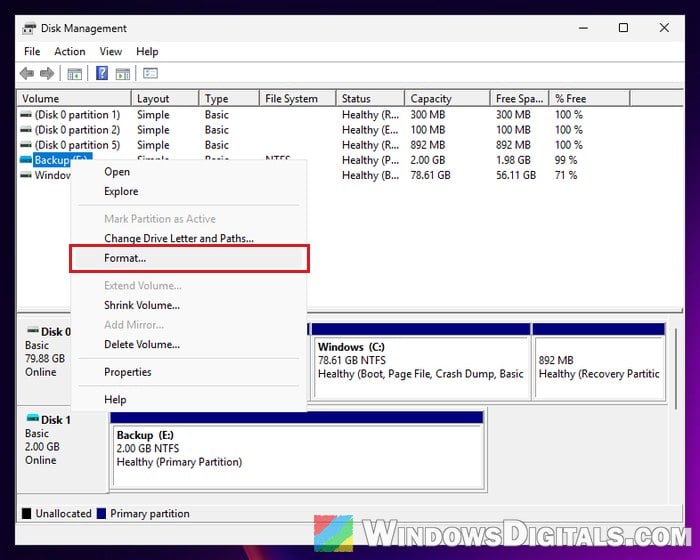This screenshot has height=560, width=700.
Task: Select the Disk 1 2.00 GB label panel
Action: pyautogui.click(x=62, y=449)
